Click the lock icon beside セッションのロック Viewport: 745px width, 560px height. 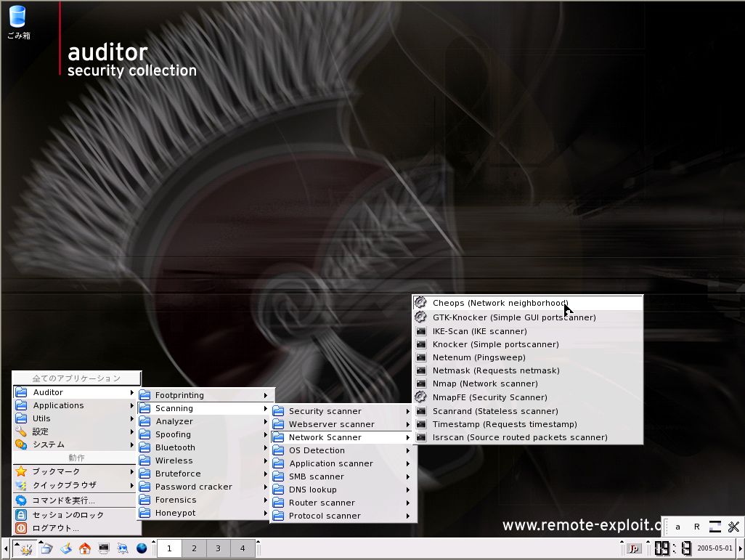[x=21, y=515]
